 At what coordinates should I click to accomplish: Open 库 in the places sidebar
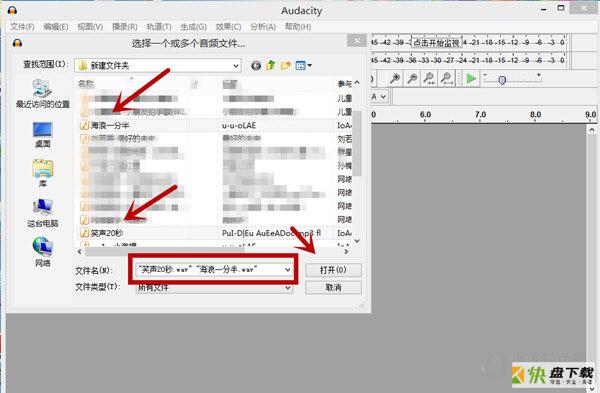pos(42,173)
